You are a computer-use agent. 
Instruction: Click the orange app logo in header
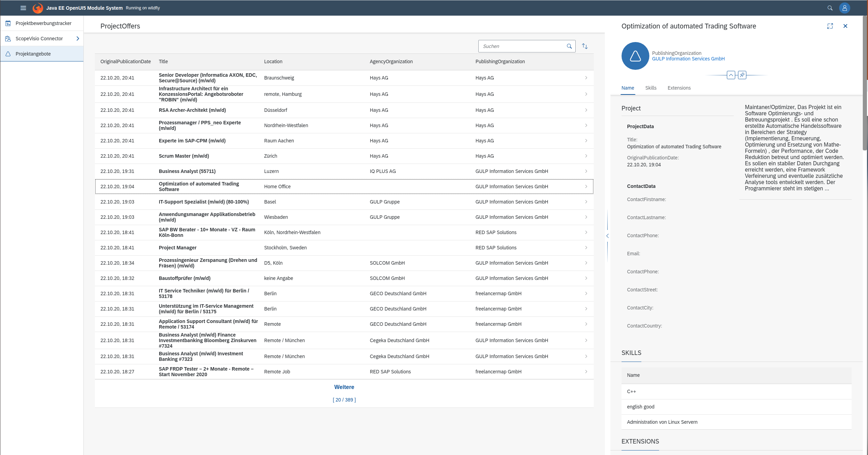pos(38,8)
